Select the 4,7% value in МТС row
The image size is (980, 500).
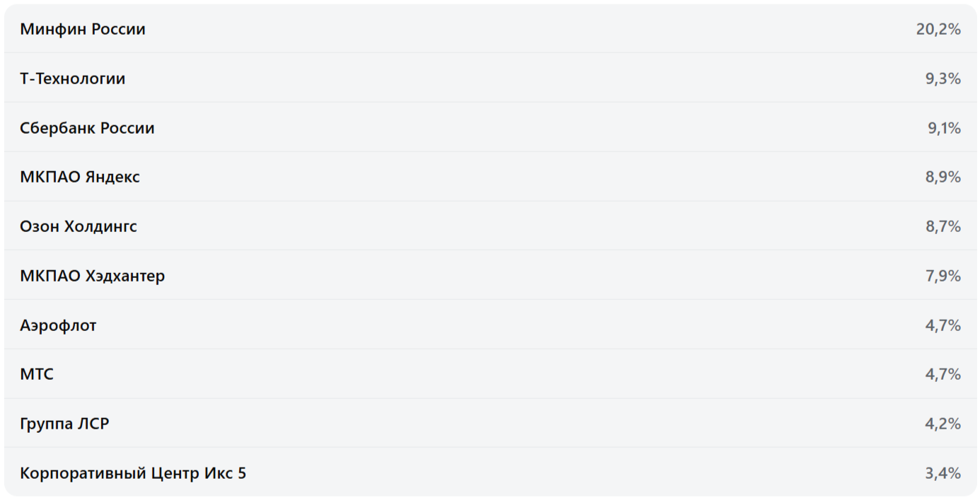point(943,375)
